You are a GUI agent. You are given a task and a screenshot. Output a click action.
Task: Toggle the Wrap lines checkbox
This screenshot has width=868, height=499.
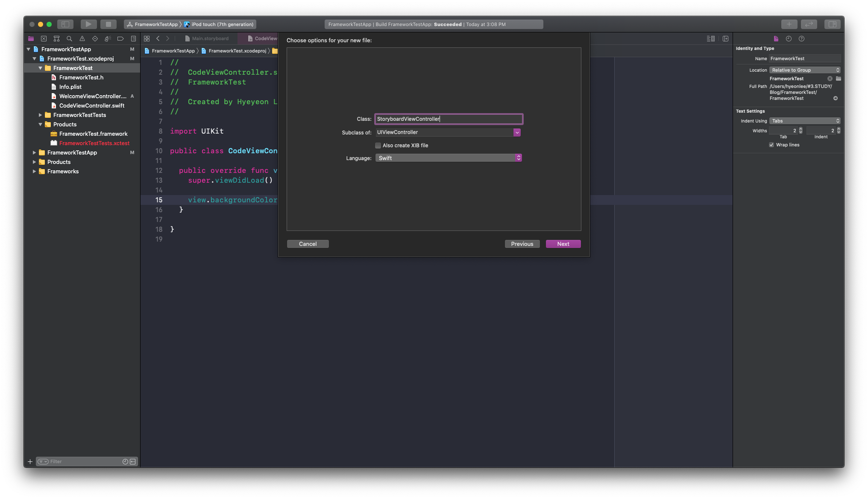(771, 145)
